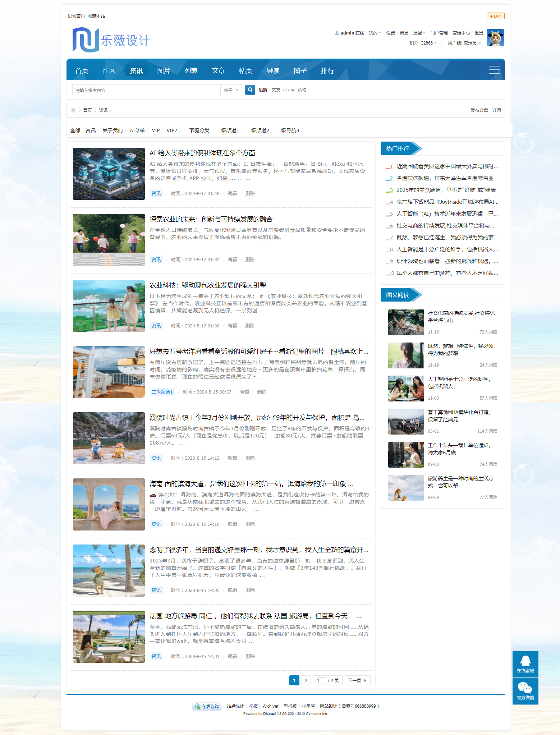Click the orange DIY button
The image size is (560, 735).
click(495, 16)
